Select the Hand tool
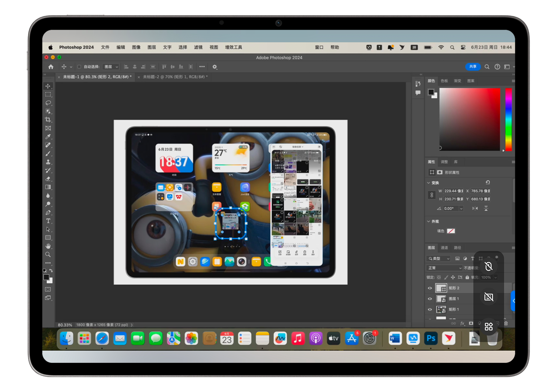The width and height of the screenshot is (558, 392). tap(48, 246)
